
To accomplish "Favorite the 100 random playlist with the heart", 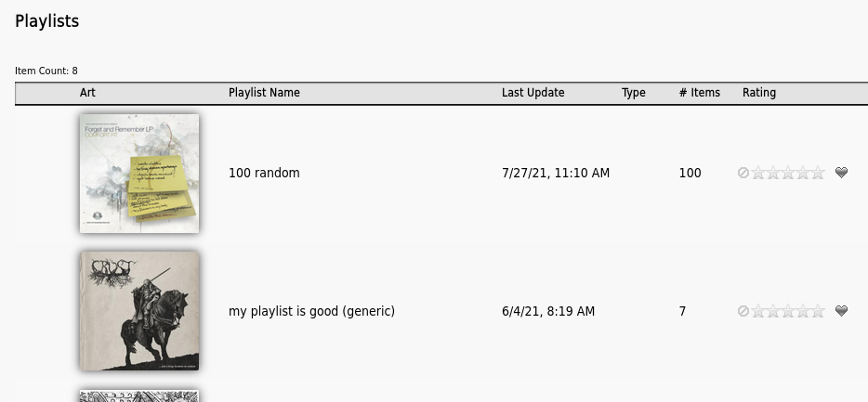I will tap(841, 173).
